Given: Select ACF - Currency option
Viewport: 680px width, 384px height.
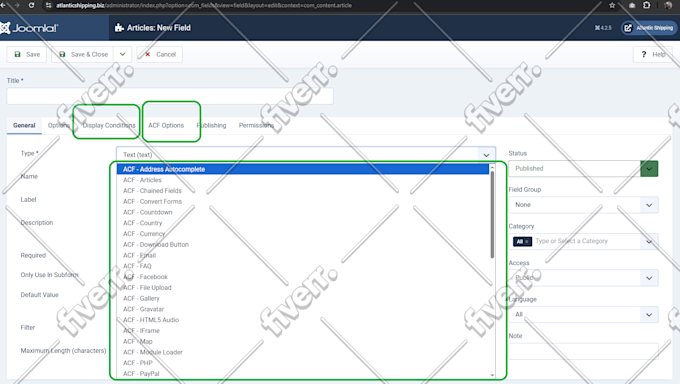Looking at the screenshot, I should [x=303, y=234].
